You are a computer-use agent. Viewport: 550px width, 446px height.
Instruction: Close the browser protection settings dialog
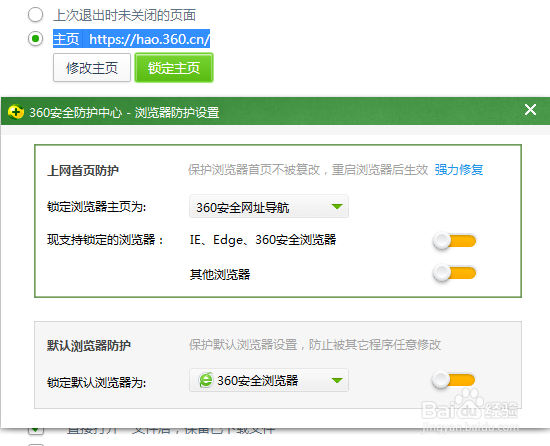pos(530,110)
